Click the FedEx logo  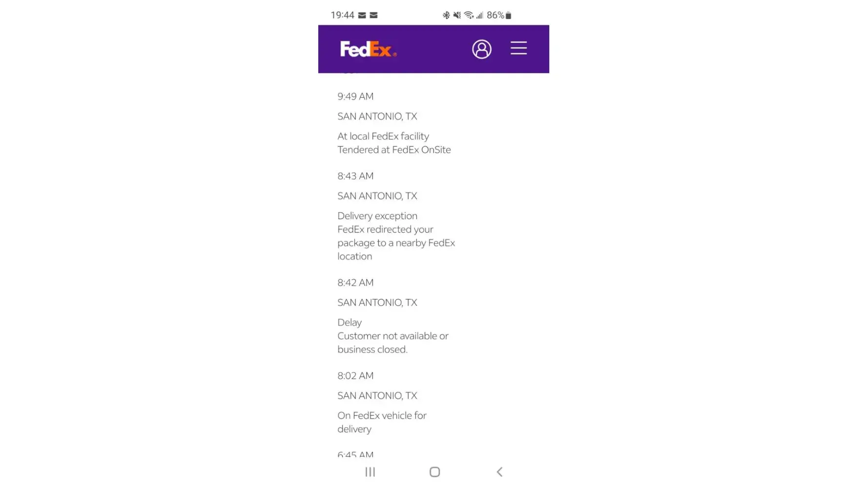pos(368,49)
